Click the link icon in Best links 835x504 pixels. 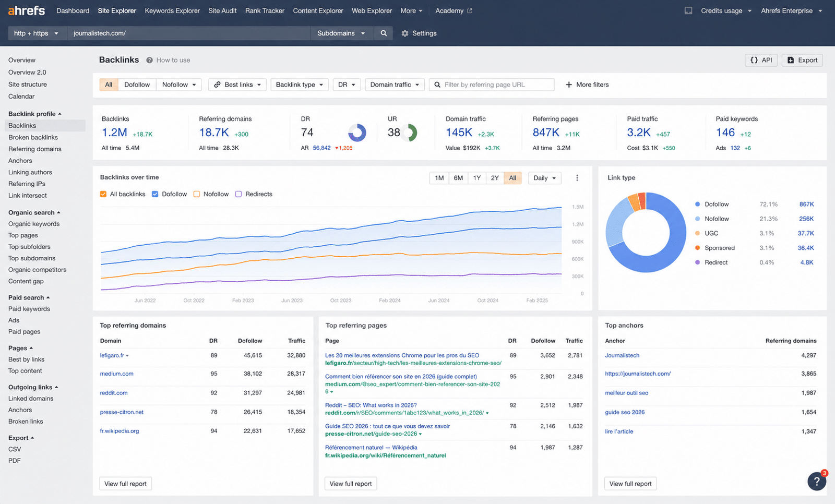[217, 85]
